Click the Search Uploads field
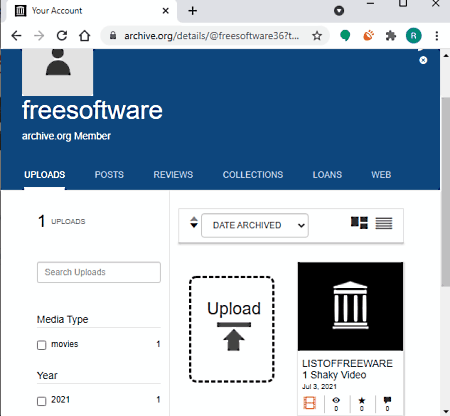 (99, 272)
